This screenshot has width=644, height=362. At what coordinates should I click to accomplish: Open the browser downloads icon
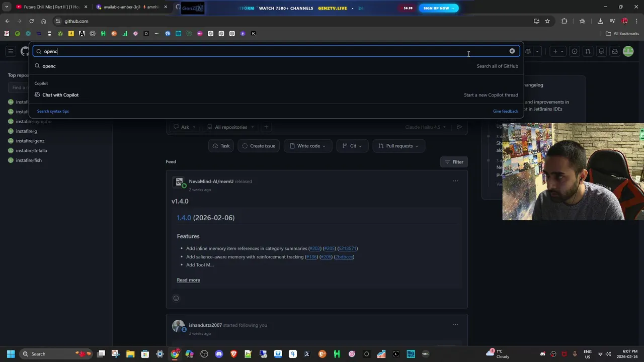coord(600,21)
